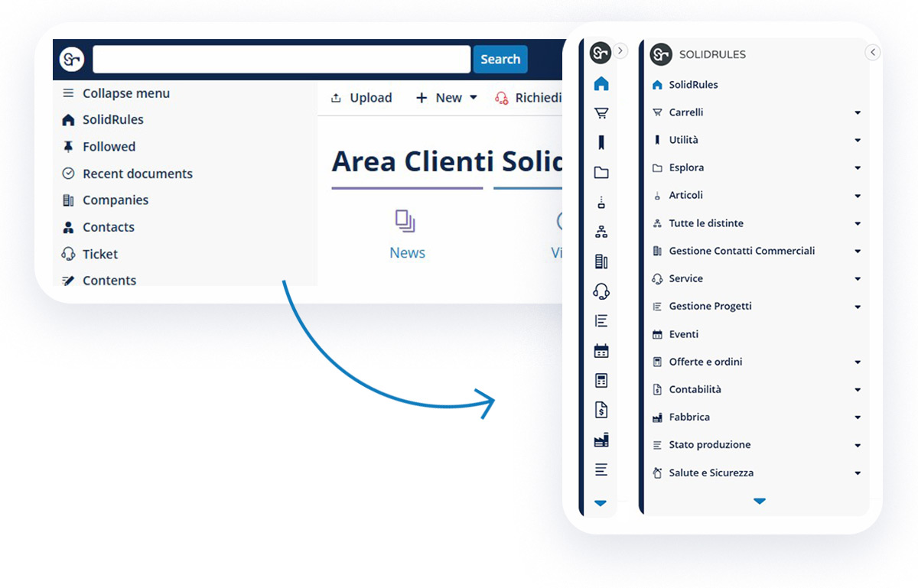
Task: Click calculator icon in collapsed sidebar
Action: point(601,381)
